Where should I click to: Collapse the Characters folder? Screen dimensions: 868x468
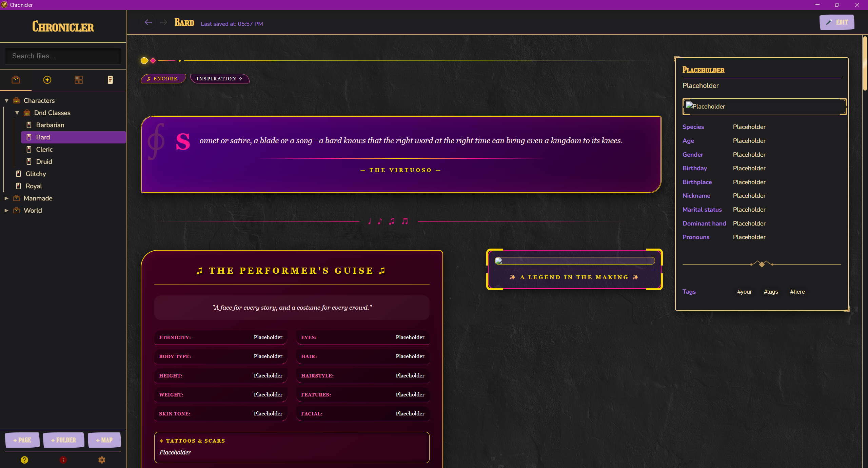pos(6,101)
